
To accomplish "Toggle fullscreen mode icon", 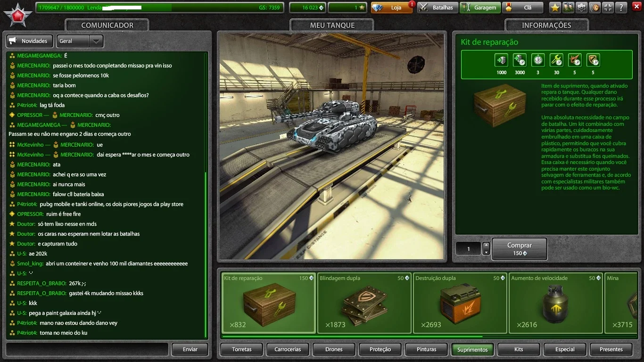I will coord(608,8).
